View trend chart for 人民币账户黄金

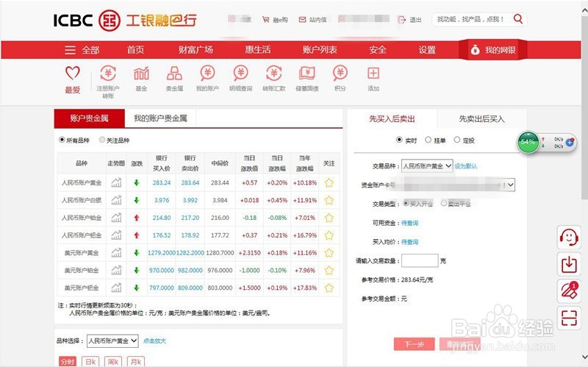pyautogui.click(x=116, y=182)
